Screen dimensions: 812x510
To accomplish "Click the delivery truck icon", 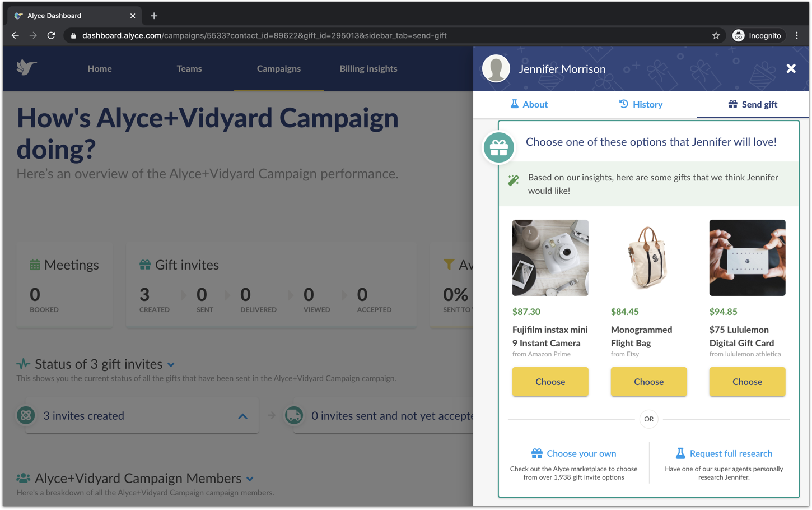I will click(x=294, y=415).
